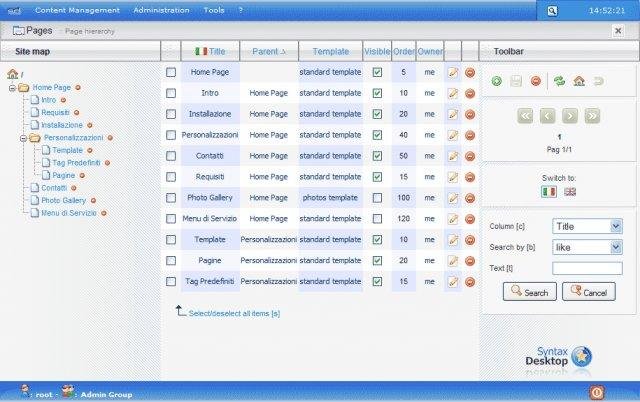
Task: Open the Search by dropdown showing like
Action: coord(587,247)
